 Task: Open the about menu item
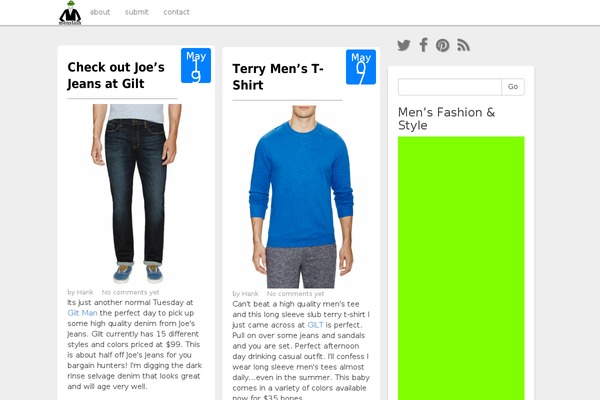[100, 12]
